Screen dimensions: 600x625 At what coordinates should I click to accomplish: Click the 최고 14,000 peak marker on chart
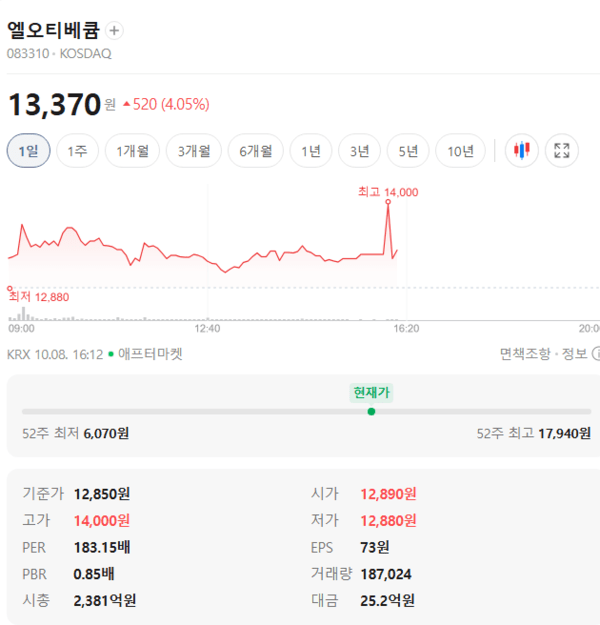coord(388,202)
